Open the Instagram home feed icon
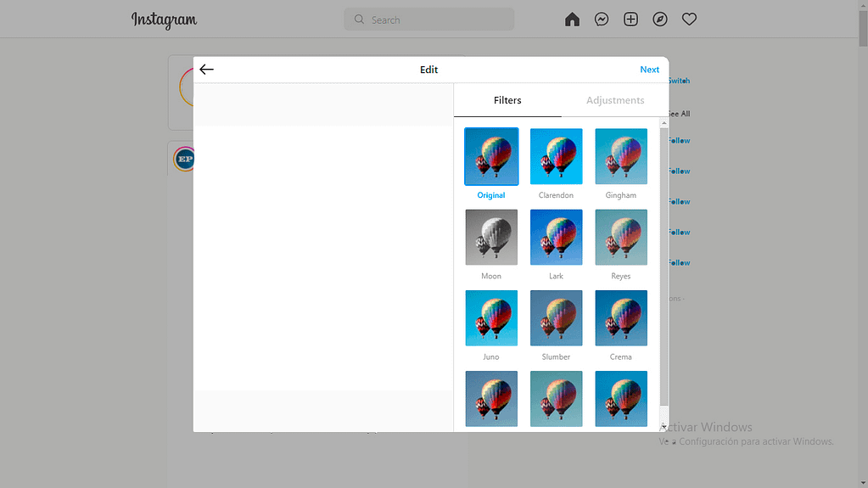Screen dimensions: 868x488 click(572, 20)
